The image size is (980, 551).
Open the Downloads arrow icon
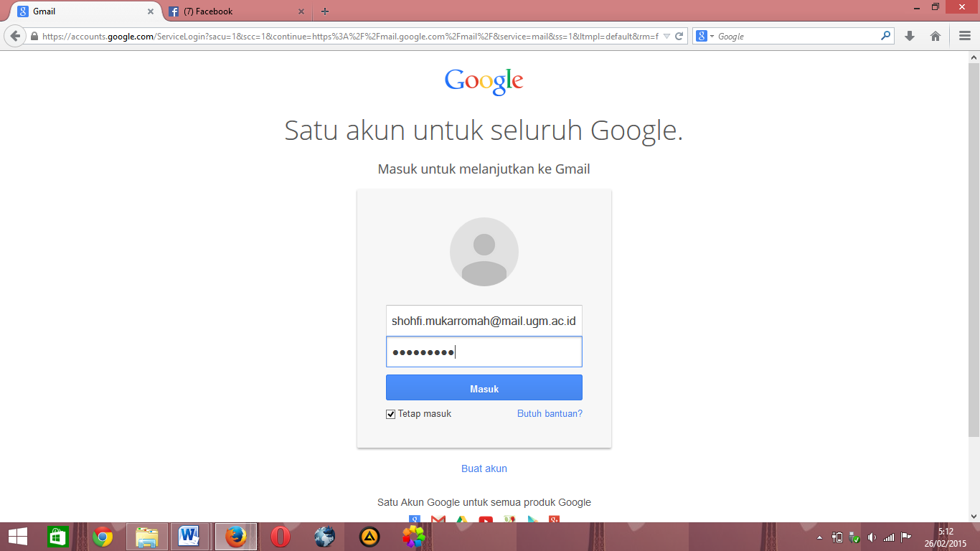(x=910, y=36)
